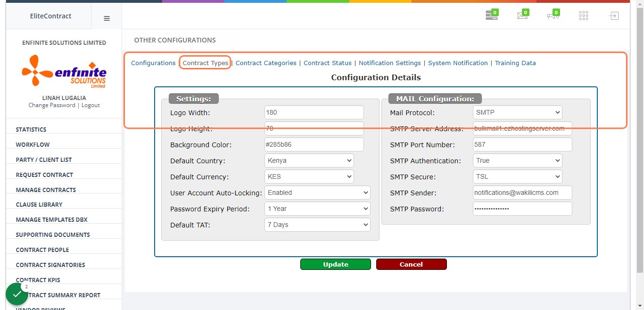Screen dimensions: 644x310
Task: Open the server tasks icon with badge
Action: point(492,16)
